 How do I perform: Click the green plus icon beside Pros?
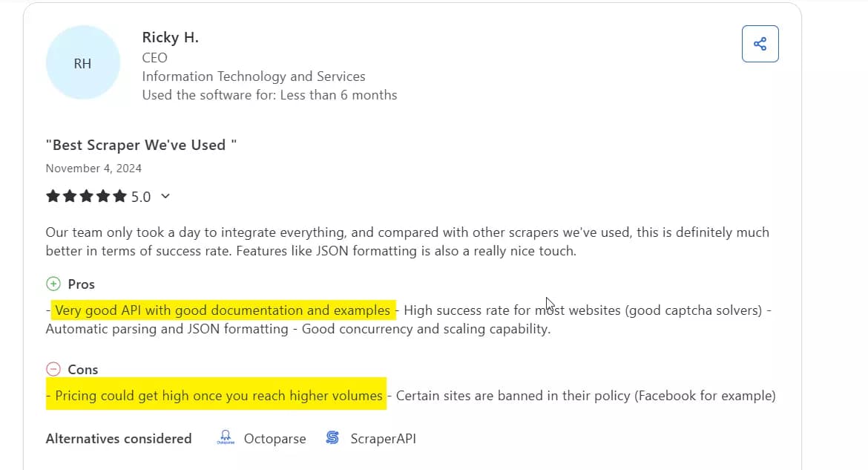(x=52, y=283)
